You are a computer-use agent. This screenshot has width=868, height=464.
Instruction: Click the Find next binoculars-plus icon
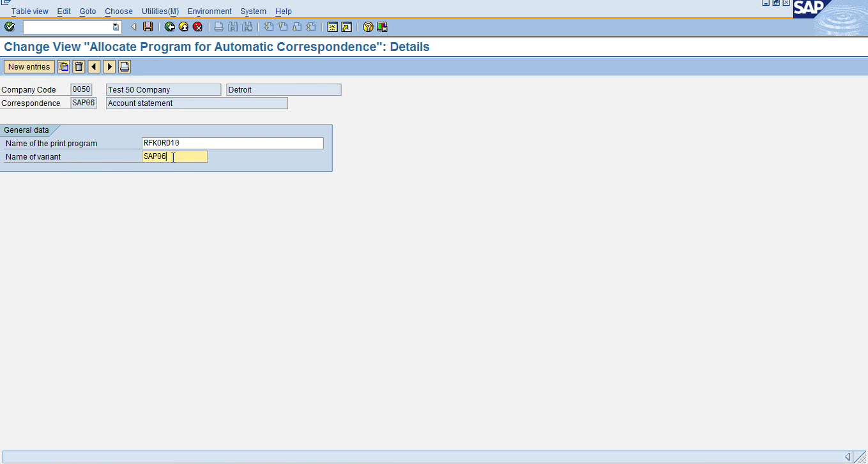247,27
